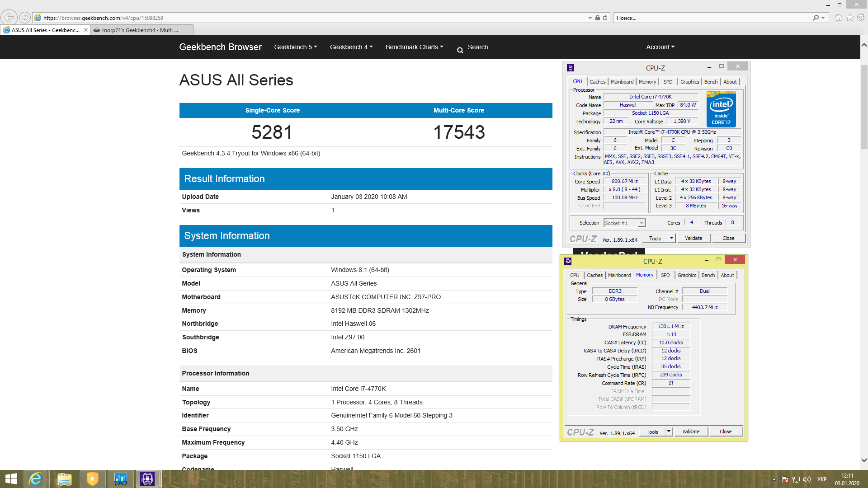The width and height of the screenshot is (868, 488).
Task: Click in the URL address field
Action: [x=312, y=18]
